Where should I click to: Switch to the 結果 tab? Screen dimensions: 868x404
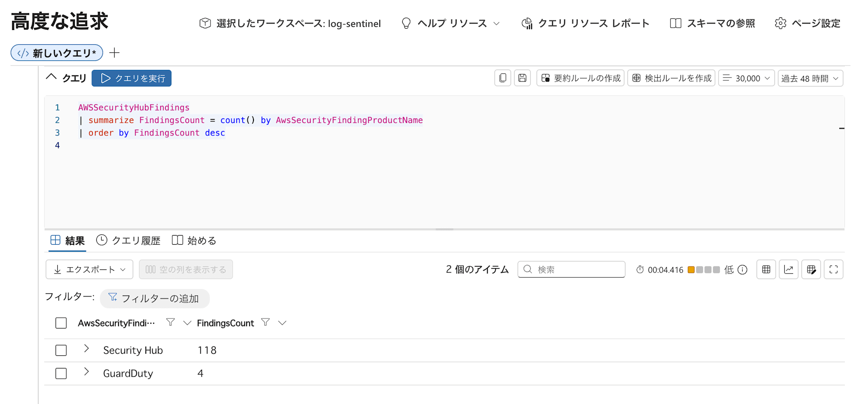click(x=68, y=240)
